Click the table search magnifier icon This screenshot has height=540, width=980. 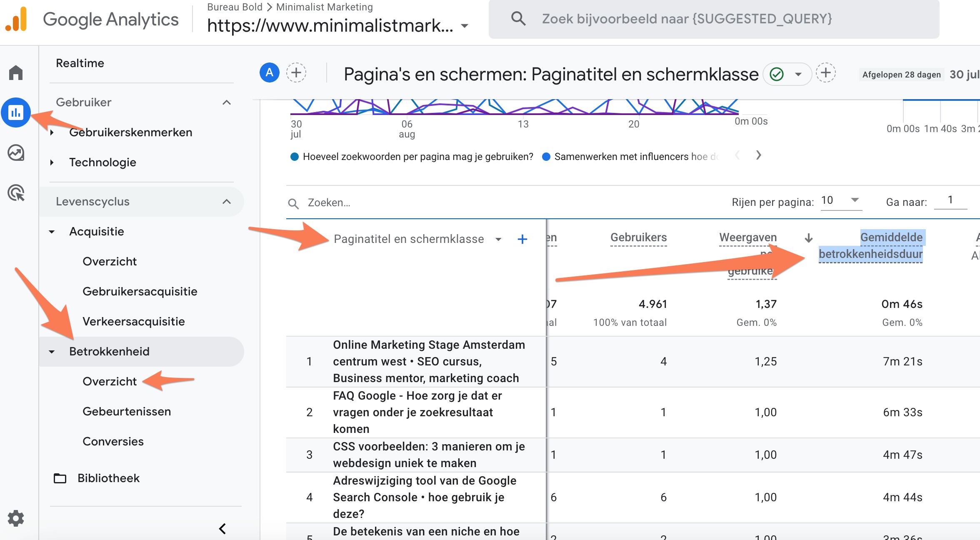pyautogui.click(x=293, y=203)
